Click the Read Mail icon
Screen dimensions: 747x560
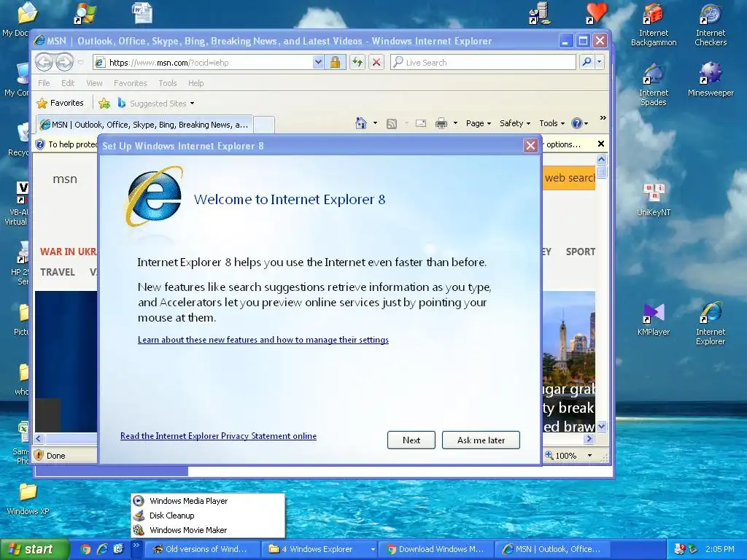pos(421,123)
